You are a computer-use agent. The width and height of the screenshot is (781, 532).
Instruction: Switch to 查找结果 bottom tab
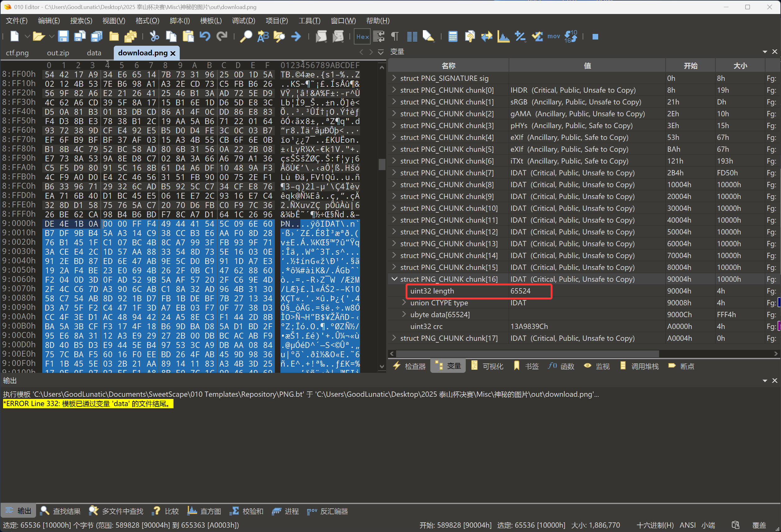(x=60, y=511)
